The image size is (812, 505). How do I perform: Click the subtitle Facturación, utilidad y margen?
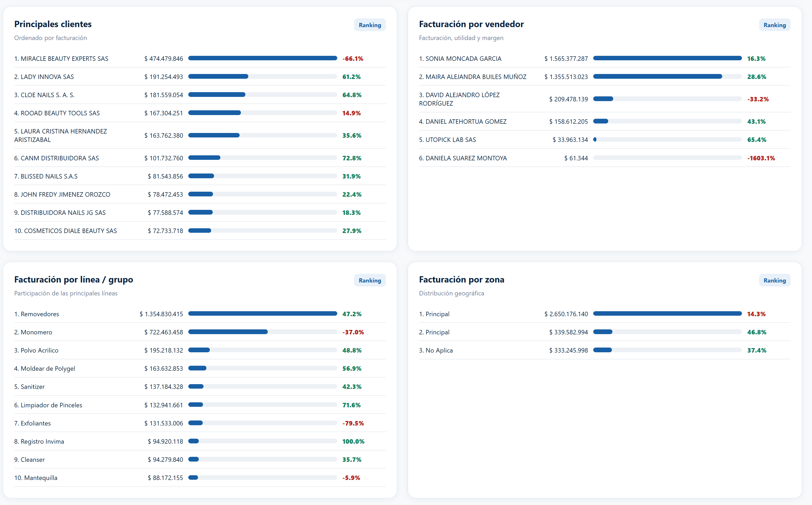[461, 38]
